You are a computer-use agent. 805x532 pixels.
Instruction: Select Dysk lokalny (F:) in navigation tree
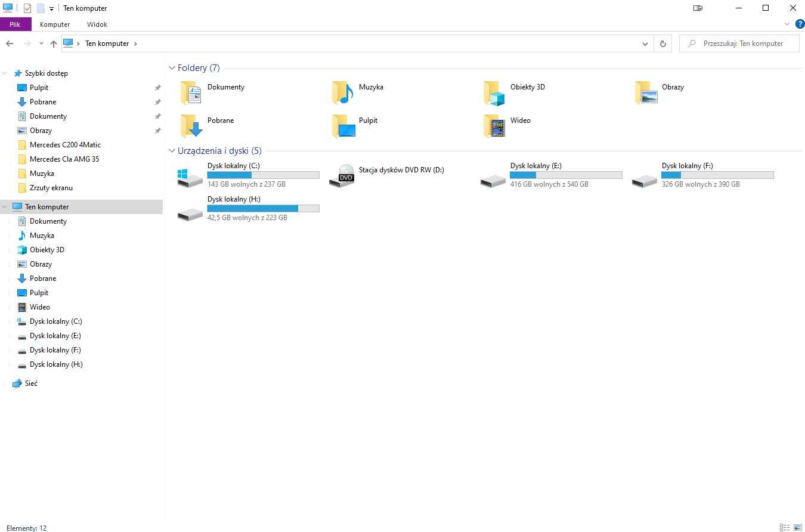55,350
